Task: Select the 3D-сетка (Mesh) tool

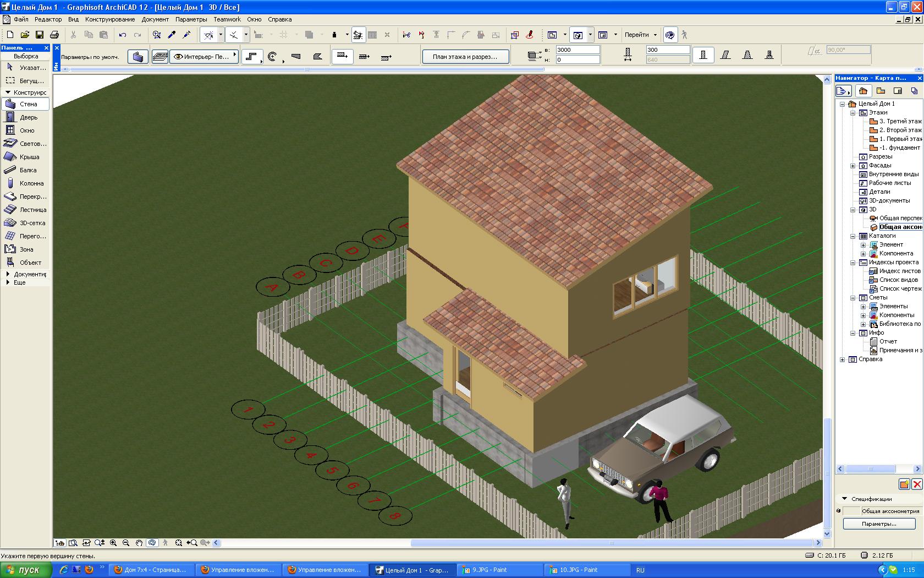Action: (25, 223)
